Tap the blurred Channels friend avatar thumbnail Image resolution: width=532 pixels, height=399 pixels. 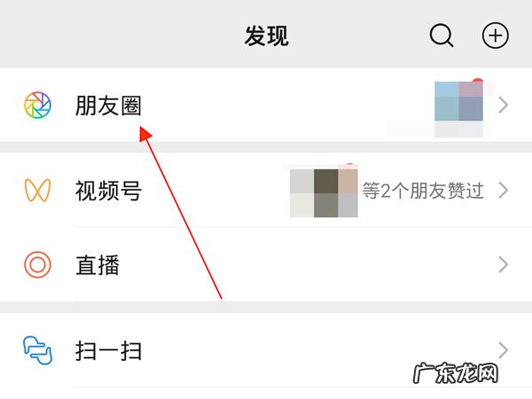(x=324, y=192)
